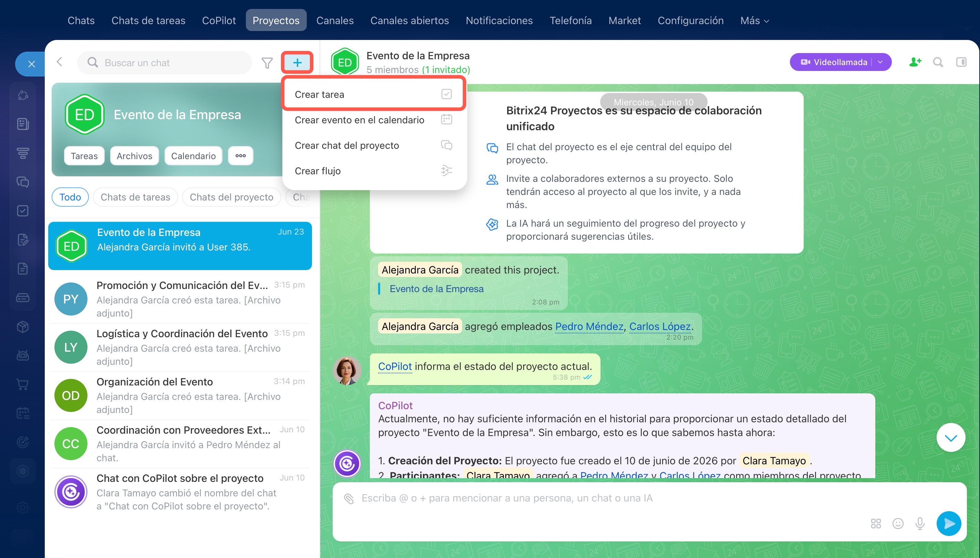Close the messenger with the blue X button
The image size is (980, 558).
[31, 64]
